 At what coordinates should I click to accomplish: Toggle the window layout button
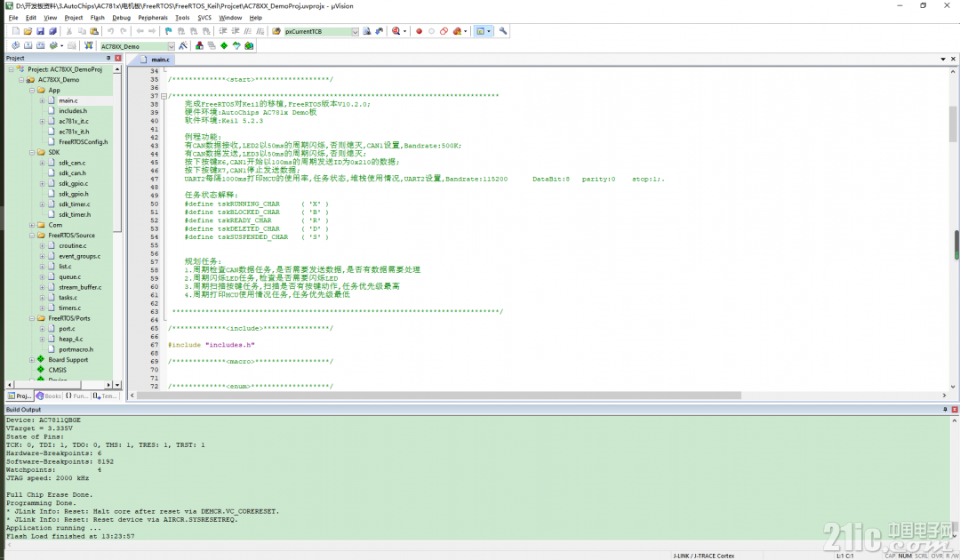tap(481, 31)
